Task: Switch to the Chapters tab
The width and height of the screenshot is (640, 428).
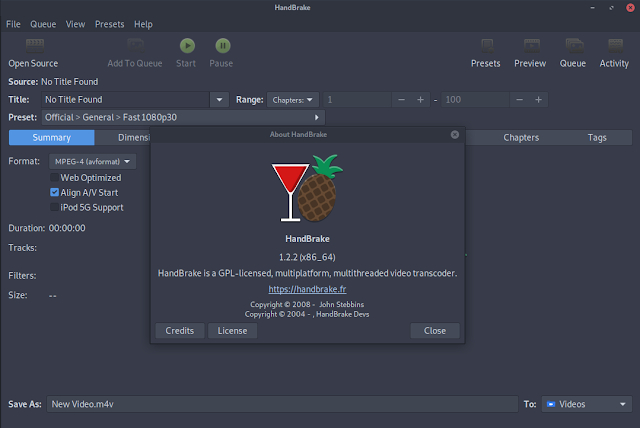Action: pos(521,137)
